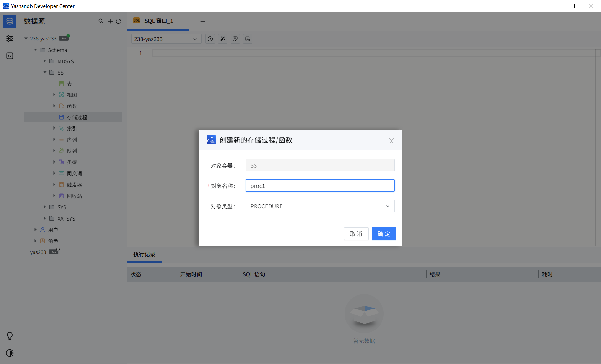
Task: Refresh the data source tree
Action: pyautogui.click(x=119, y=21)
